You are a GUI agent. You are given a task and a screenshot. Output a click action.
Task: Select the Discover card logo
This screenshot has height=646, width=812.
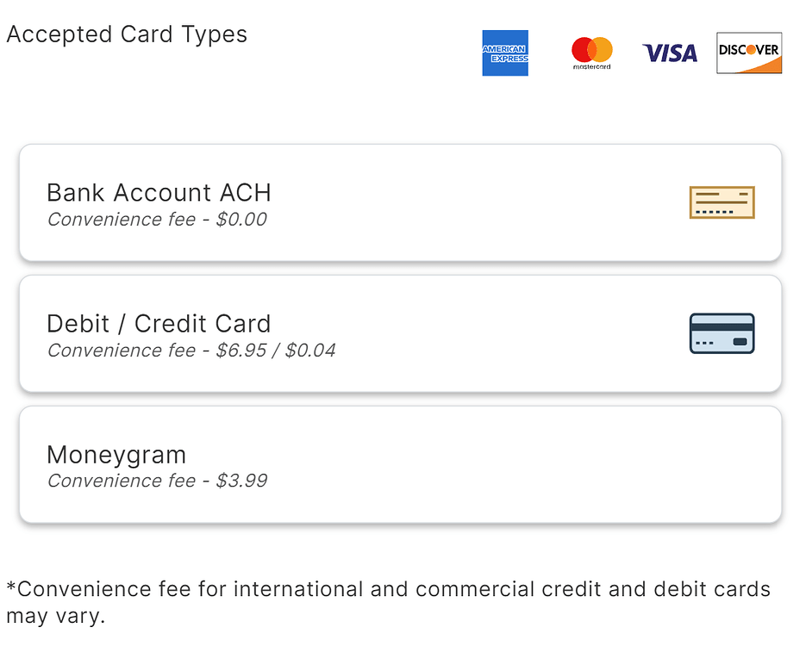click(749, 53)
